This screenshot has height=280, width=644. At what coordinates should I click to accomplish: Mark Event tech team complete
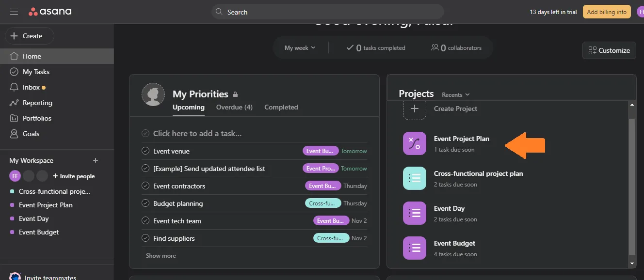coord(145,221)
